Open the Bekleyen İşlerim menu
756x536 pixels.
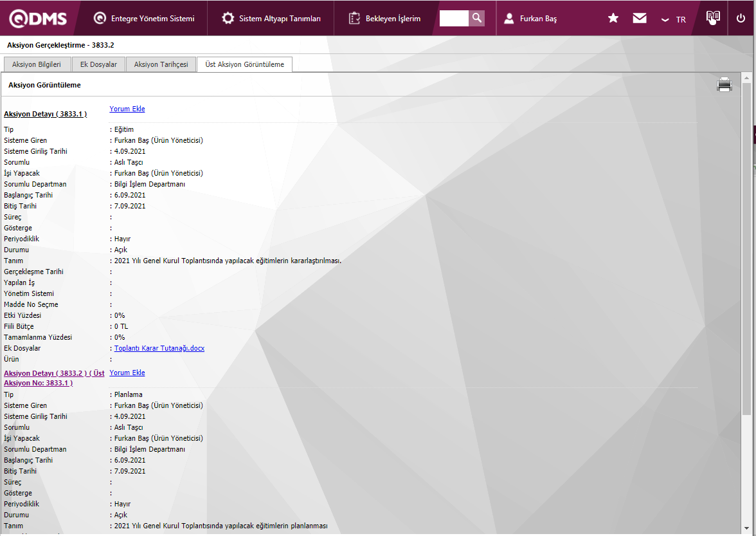[384, 19]
